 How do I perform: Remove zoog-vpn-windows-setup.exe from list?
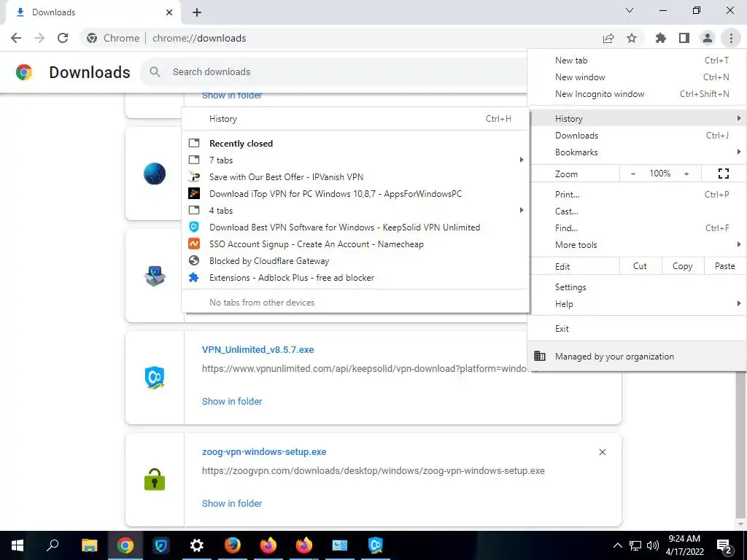coord(602,452)
